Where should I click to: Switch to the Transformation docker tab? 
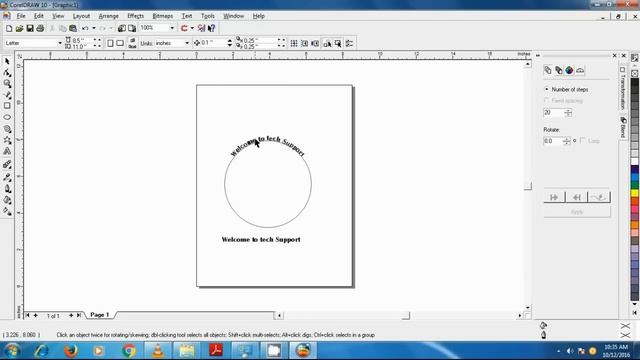point(622,89)
